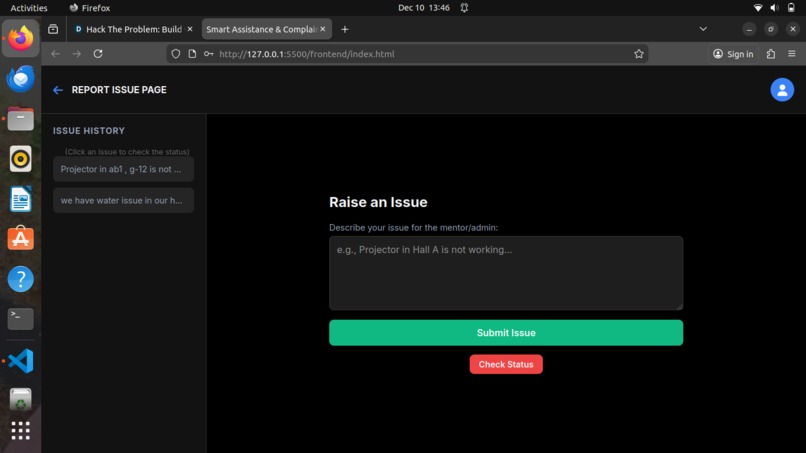Open Rhythmbox music player

coord(21,159)
